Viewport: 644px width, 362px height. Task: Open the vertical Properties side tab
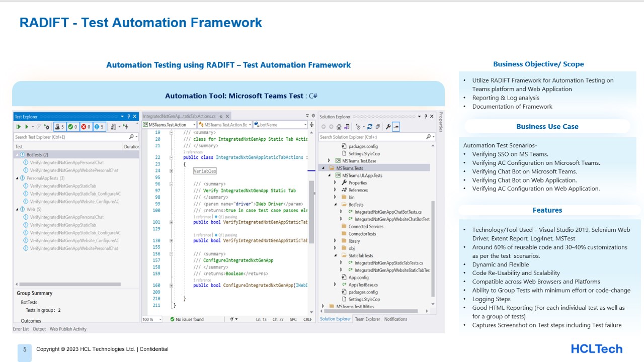point(441,121)
